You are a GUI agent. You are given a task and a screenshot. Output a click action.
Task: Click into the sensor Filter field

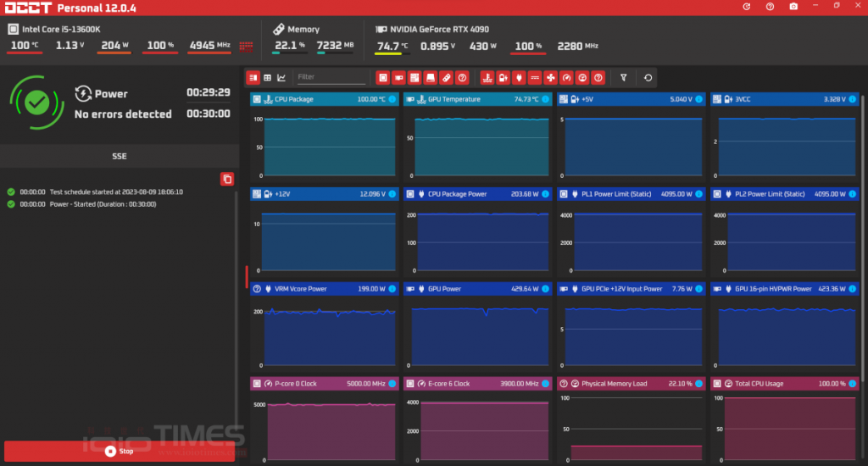331,77
